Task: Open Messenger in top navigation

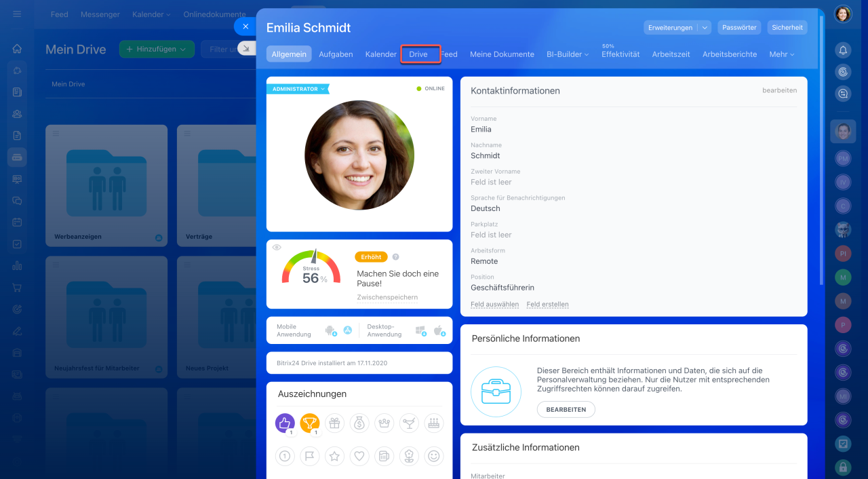Action: pyautogui.click(x=100, y=14)
